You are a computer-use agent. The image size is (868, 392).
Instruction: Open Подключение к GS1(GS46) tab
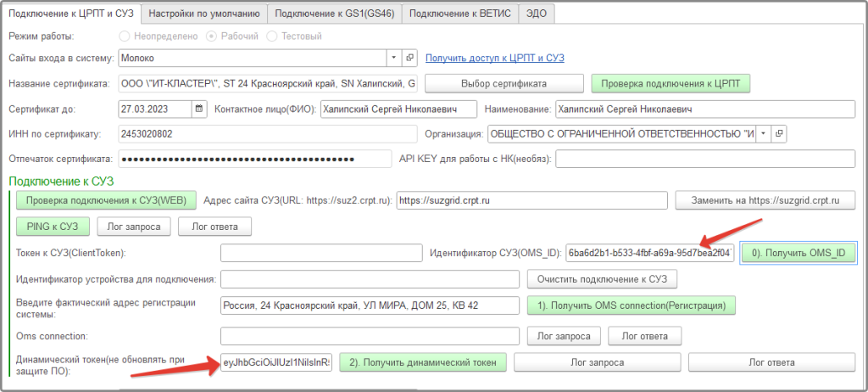tap(334, 14)
